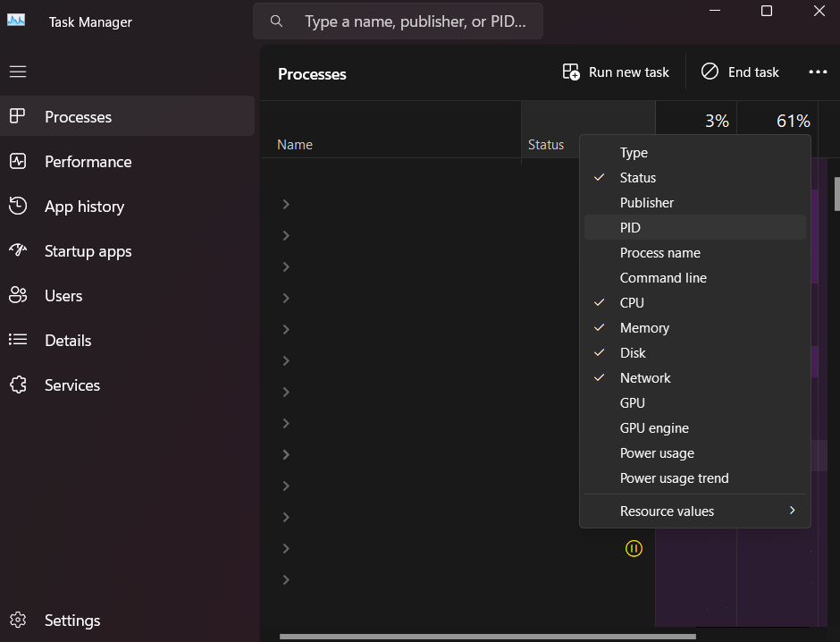
Task: Enable the Type column
Action: point(695,152)
